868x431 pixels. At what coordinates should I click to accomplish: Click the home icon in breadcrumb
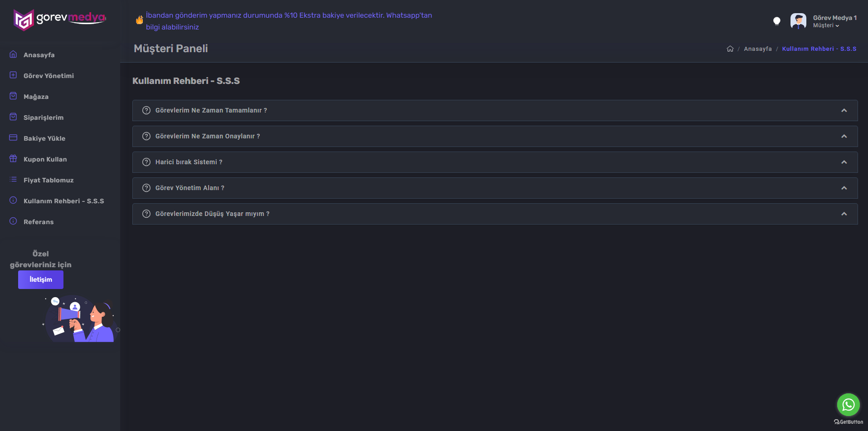pyautogui.click(x=730, y=49)
